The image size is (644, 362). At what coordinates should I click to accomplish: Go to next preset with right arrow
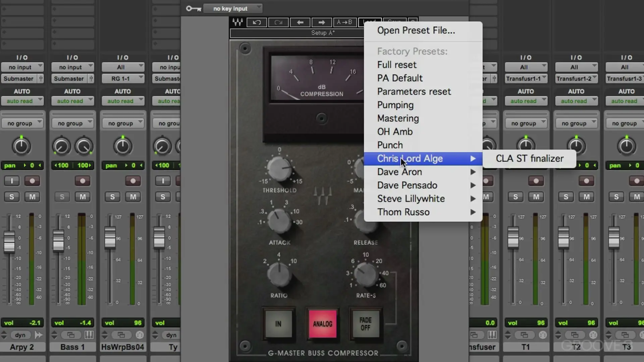(322, 22)
